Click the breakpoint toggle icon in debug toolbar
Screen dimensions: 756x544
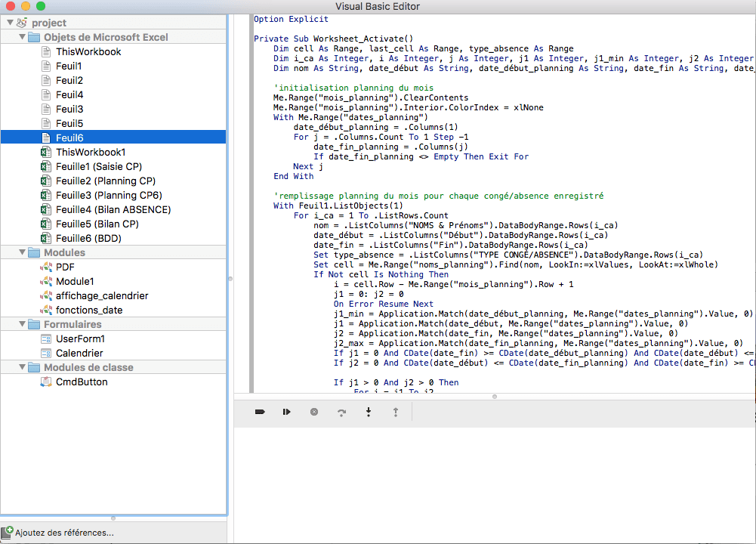[260, 412]
